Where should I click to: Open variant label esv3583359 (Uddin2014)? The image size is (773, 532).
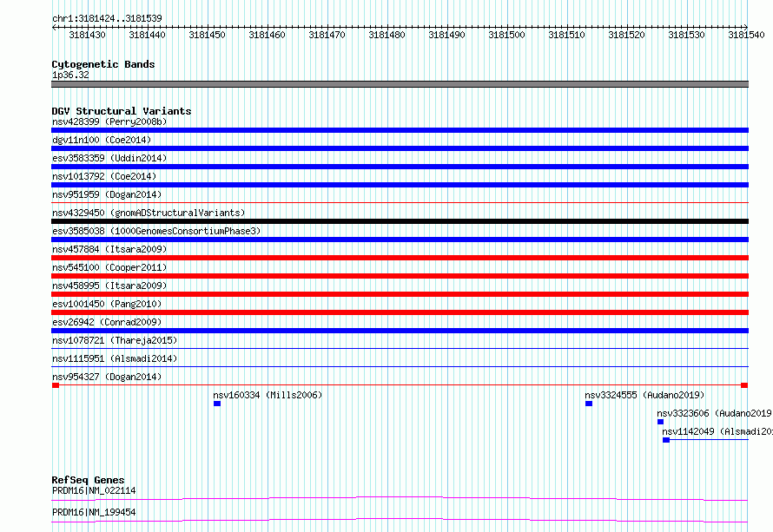click(x=109, y=158)
